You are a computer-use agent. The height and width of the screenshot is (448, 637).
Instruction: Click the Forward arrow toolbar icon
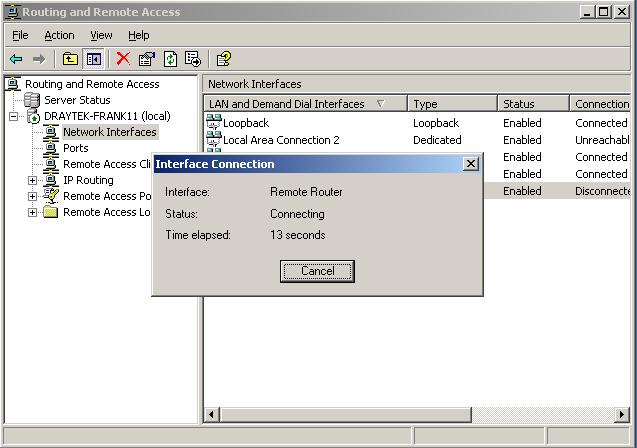click(39, 59)
